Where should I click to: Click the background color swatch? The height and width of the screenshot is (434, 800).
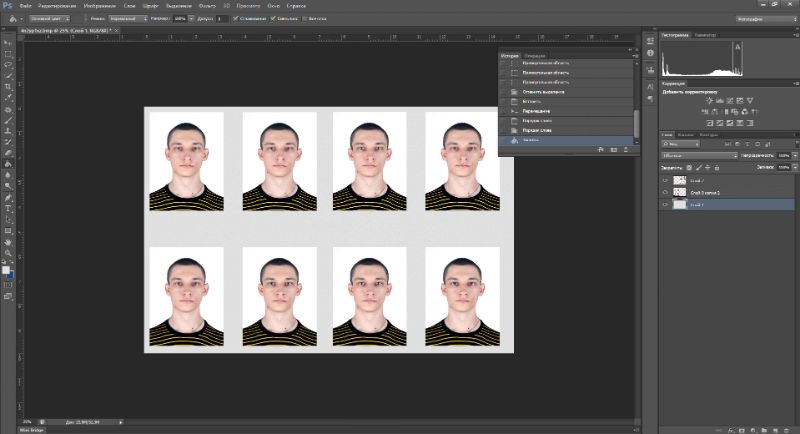coord(11,275)
